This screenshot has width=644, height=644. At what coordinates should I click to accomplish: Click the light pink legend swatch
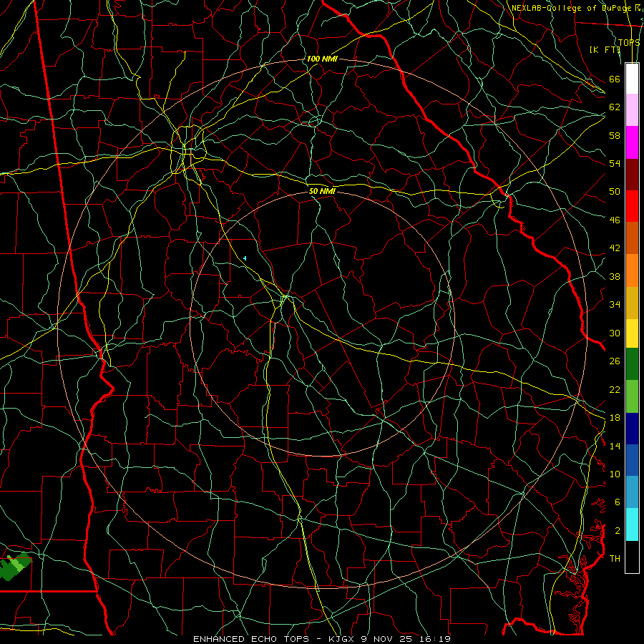pyautogui.click(x=632, y=110)
